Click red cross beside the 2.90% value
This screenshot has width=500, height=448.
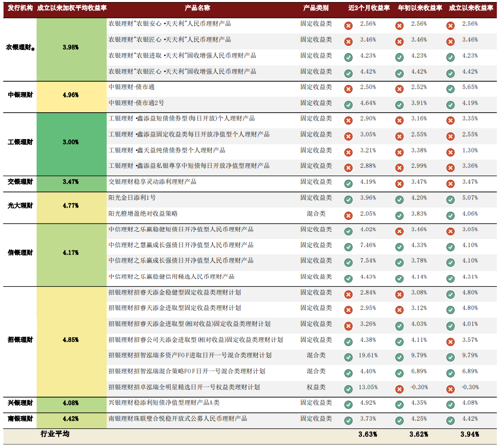348,120
